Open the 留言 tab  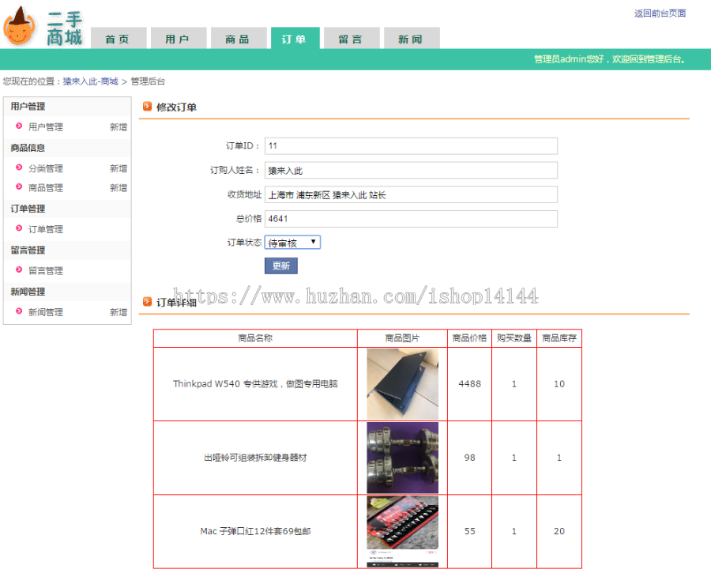pyautogui.click(x=352, y=38)
